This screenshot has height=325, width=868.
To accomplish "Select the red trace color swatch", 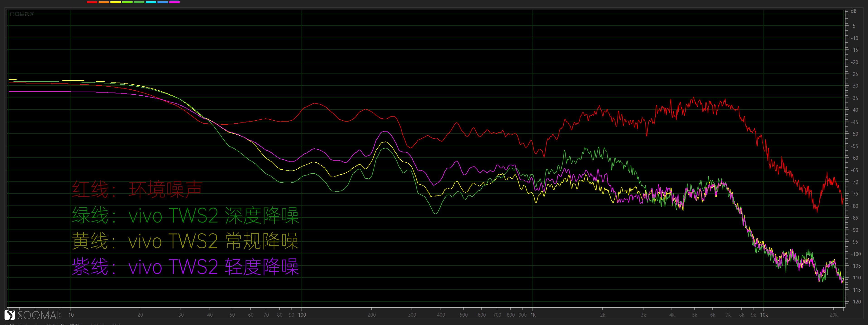I will (x=92, y=2).
